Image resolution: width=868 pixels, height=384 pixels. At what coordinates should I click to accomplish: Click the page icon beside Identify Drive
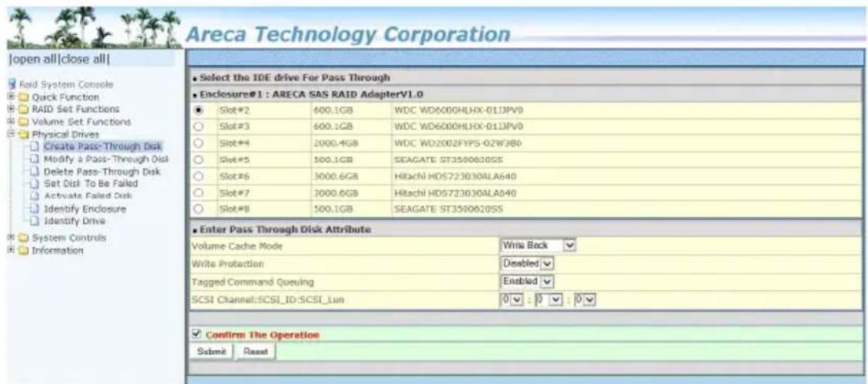[34, 221]
